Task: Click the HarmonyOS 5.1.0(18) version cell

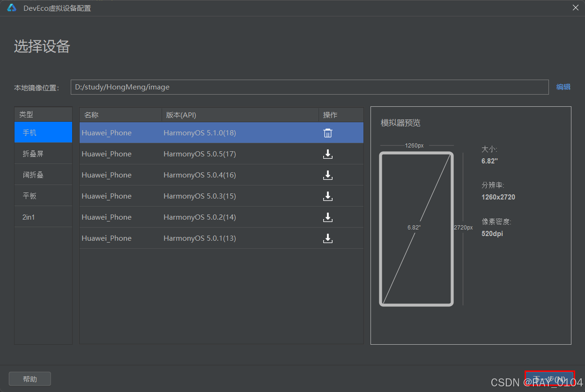Action: click(200, 133)
